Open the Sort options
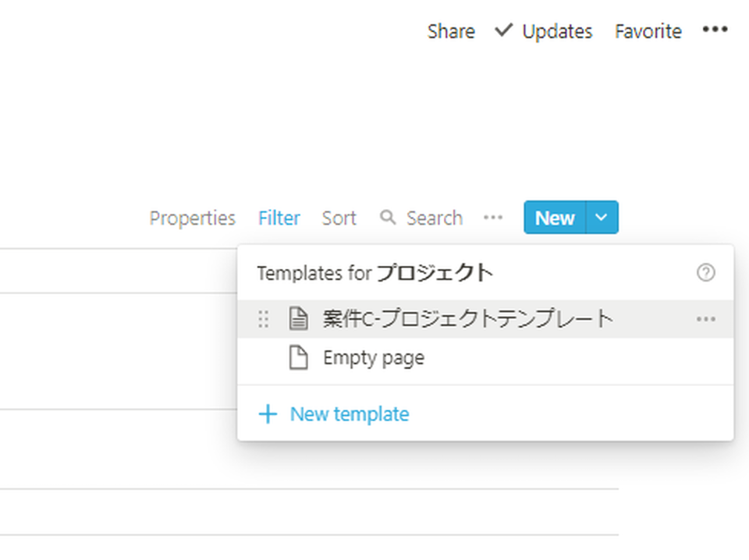The image size is (749, 560). tap(339, 218)
